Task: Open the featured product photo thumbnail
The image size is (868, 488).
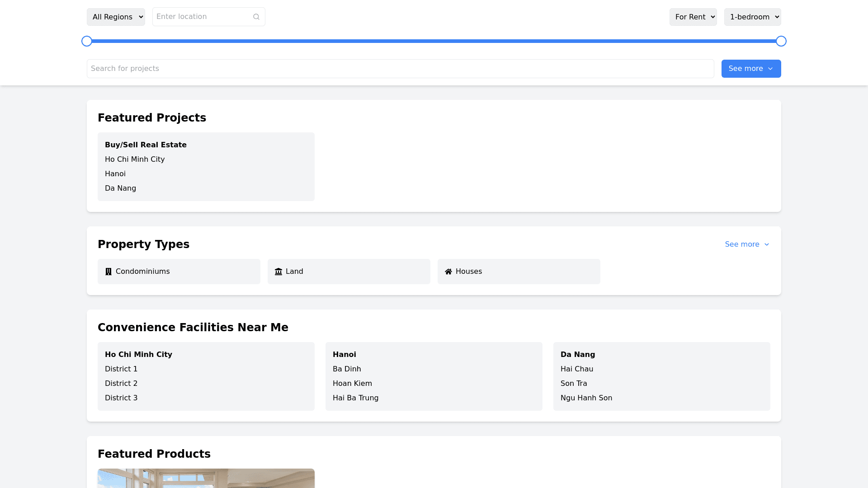Action: [x=206, y=478]
